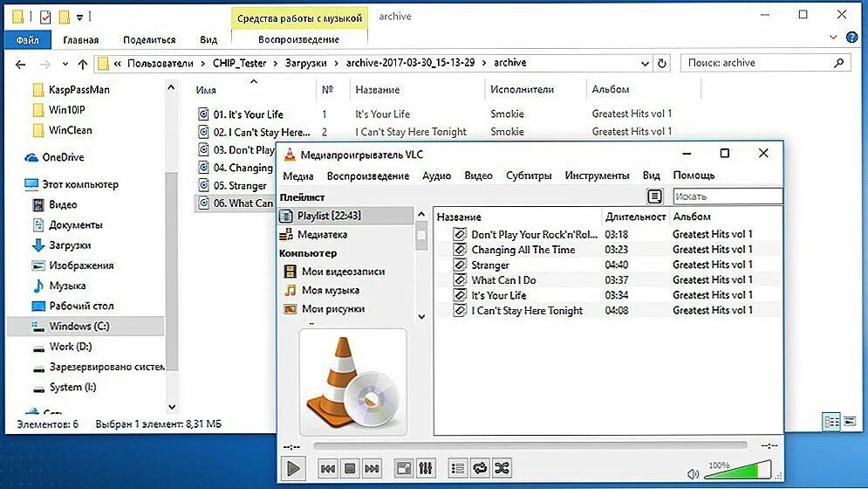
Task: Expand the Explorer ribbon chevron
Action: click(833, 38)
